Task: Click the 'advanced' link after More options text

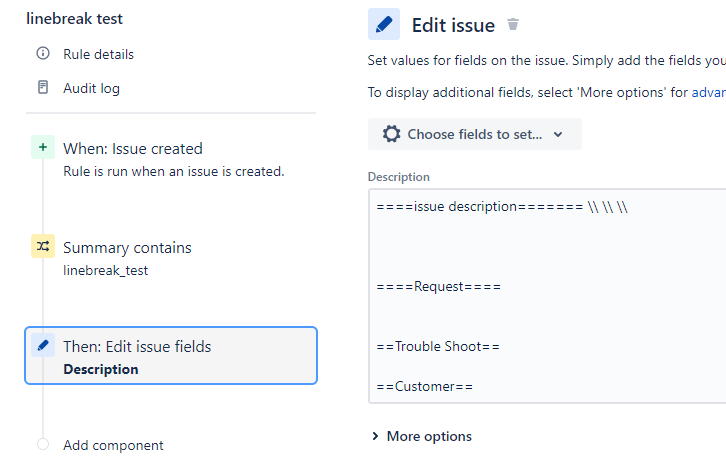Action: [708, 93]
